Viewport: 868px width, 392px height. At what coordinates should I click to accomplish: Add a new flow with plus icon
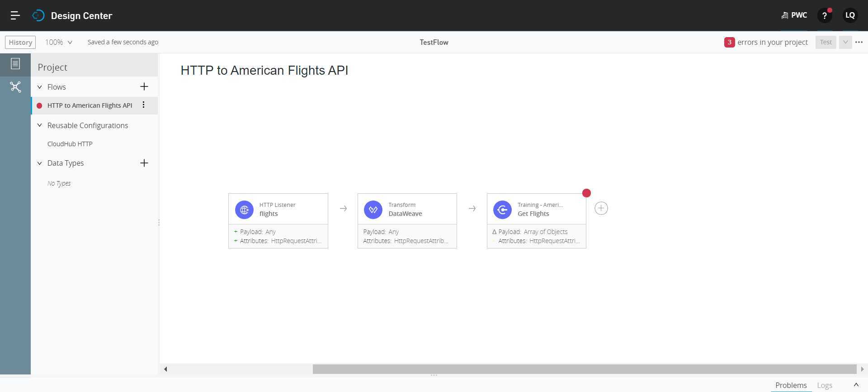144,86
